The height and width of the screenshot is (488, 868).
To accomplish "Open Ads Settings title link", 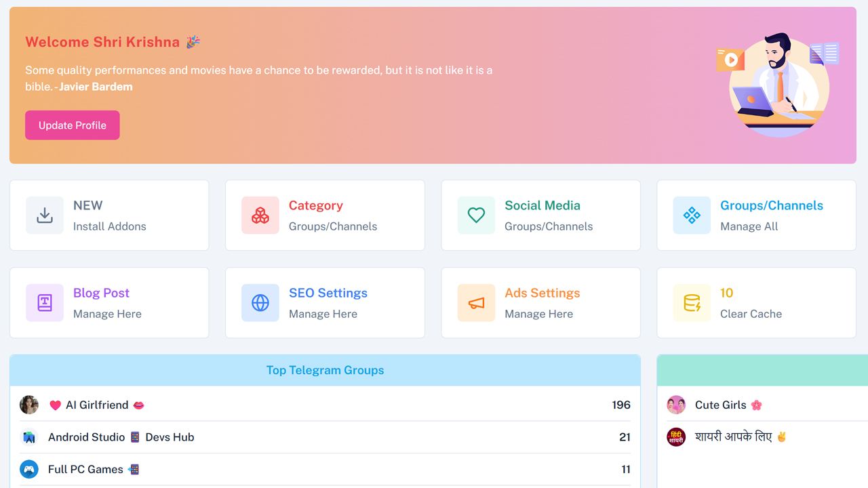I will (542, 293).
